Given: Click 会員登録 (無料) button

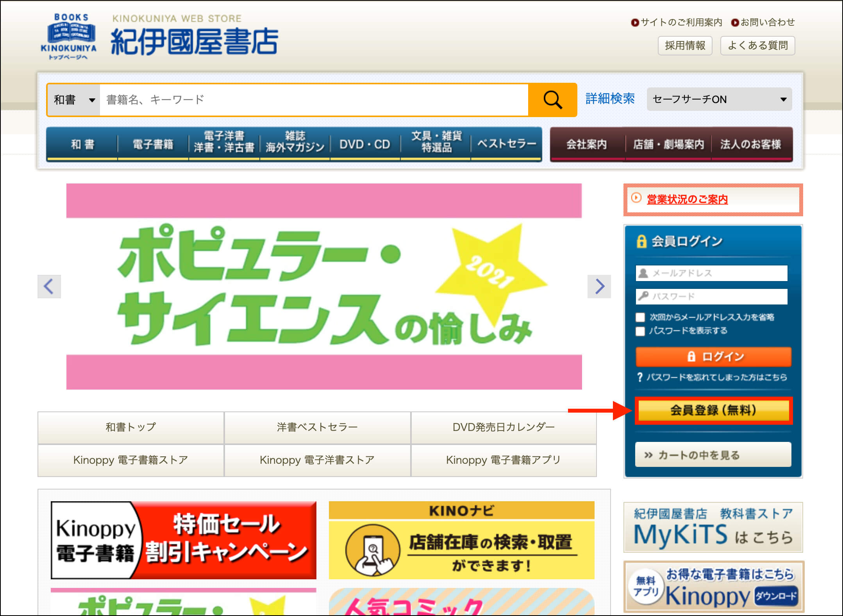Looking at the screenshot, I should coord(713,410).
